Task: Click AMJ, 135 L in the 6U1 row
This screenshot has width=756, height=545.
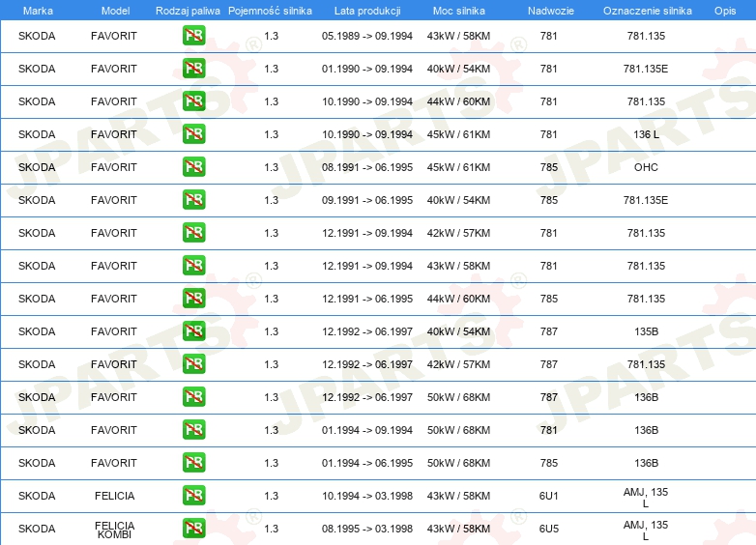Action: tap(646, 498)
